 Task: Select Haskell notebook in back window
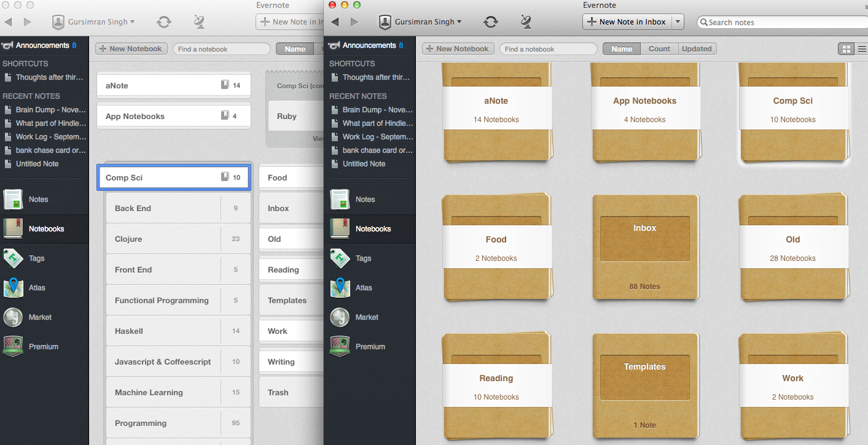coord(178,331)
